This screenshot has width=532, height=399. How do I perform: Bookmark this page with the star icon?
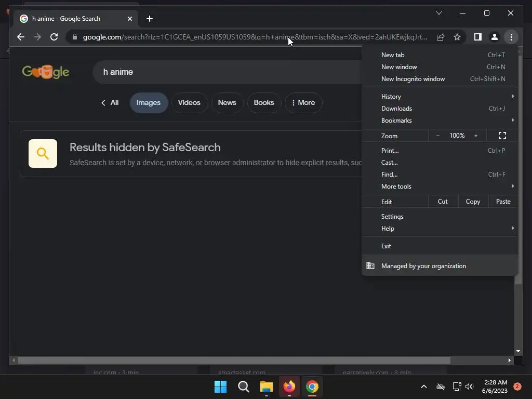pos(457,37)
